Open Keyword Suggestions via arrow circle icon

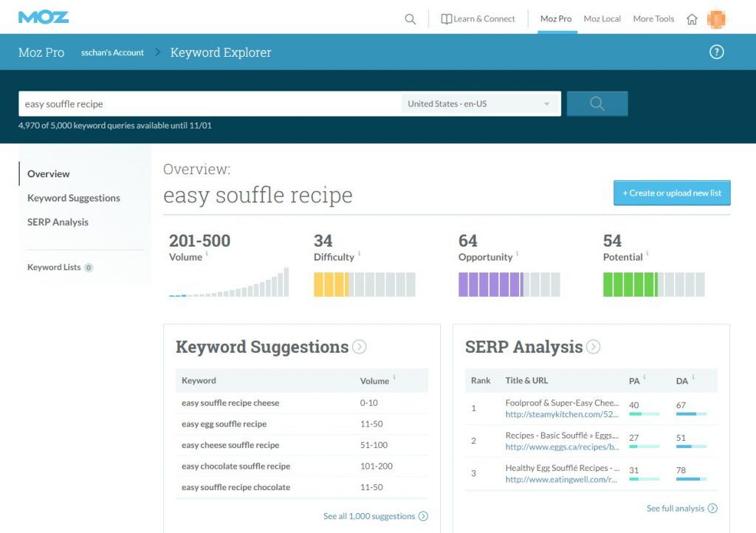[360, 346]
